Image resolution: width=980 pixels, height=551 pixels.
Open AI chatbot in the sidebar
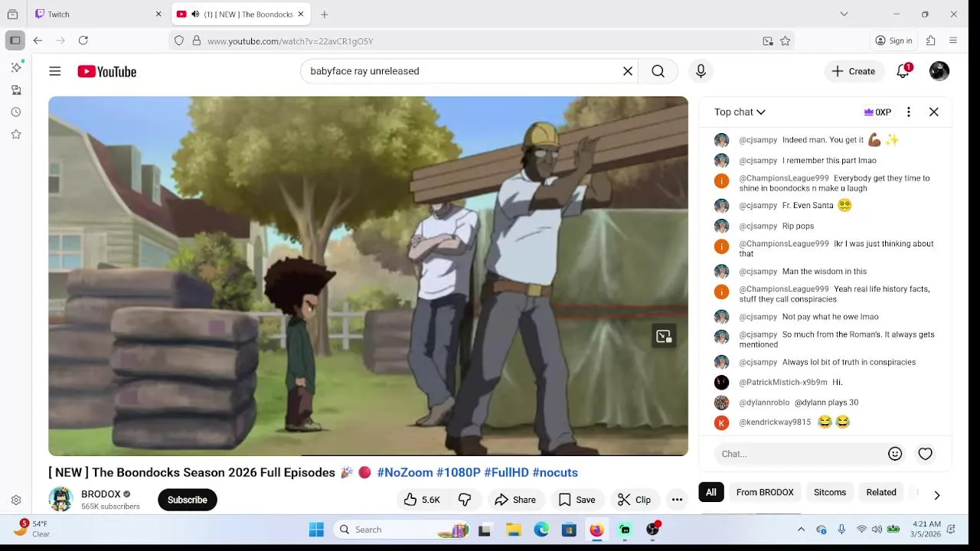click(16, 67)
